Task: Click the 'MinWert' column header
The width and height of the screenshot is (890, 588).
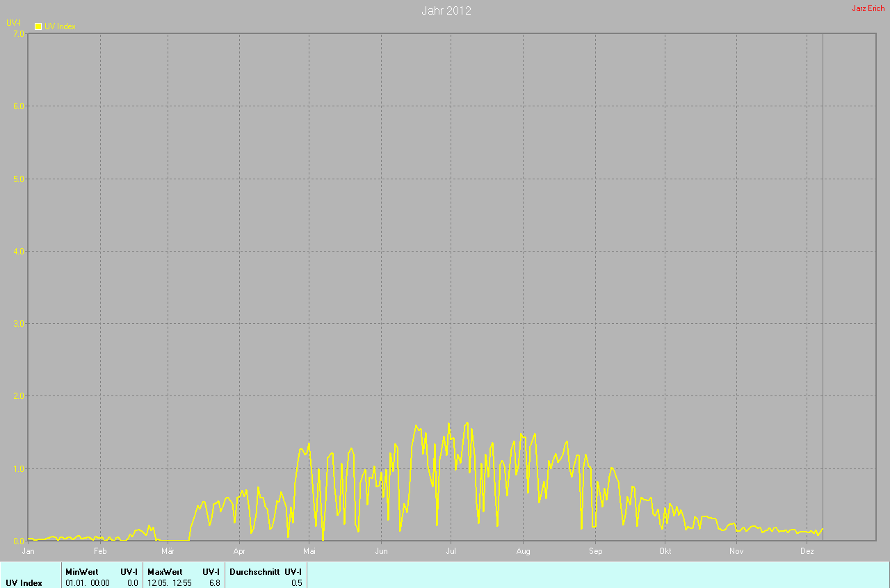Action: pos(82,571)
